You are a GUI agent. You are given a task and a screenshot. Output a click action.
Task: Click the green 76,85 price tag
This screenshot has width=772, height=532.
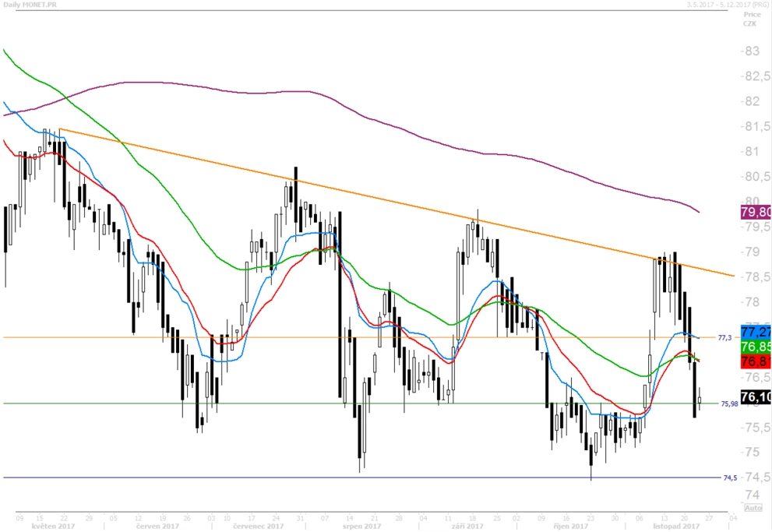(x=756, y=346)
